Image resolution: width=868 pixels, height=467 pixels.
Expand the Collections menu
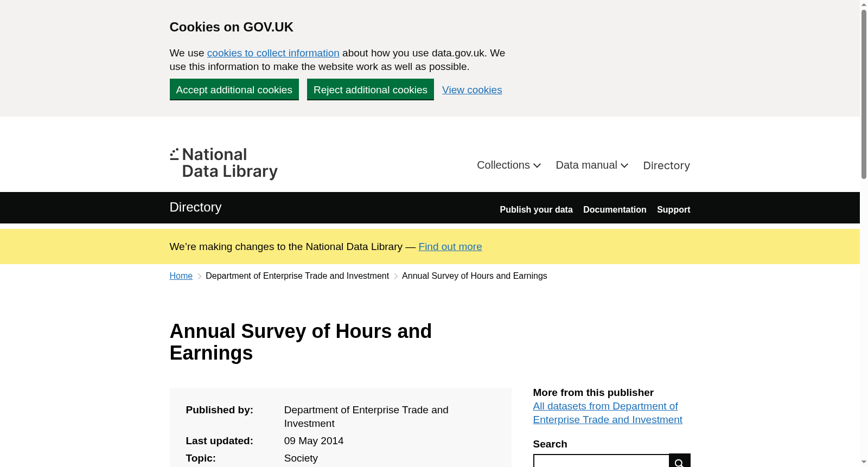pos(509,165)
